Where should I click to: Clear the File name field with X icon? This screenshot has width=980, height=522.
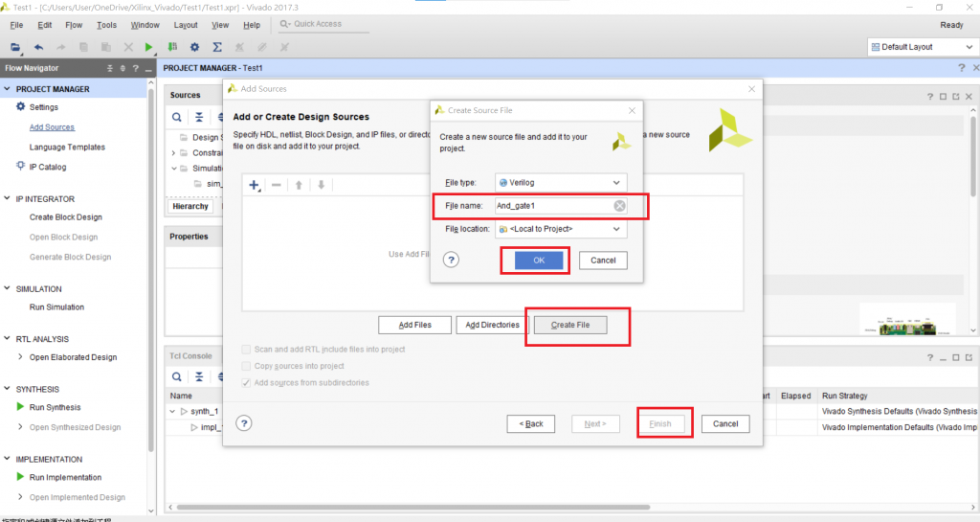(x=619, y=206)
